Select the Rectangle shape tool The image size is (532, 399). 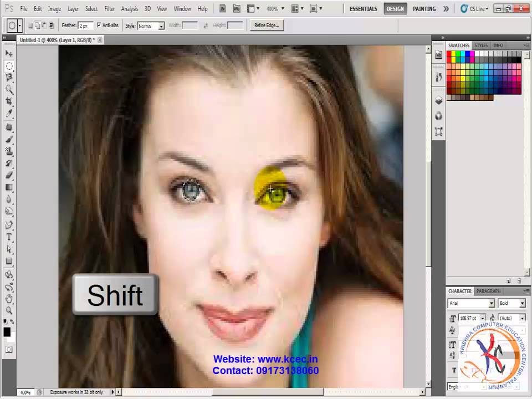point(9,261)
